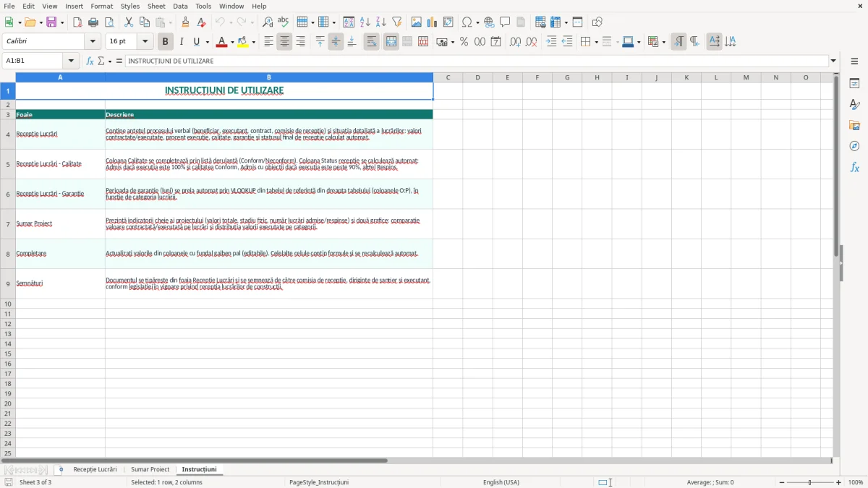Open the sidebar Gallery panel

tap(854, 126)
